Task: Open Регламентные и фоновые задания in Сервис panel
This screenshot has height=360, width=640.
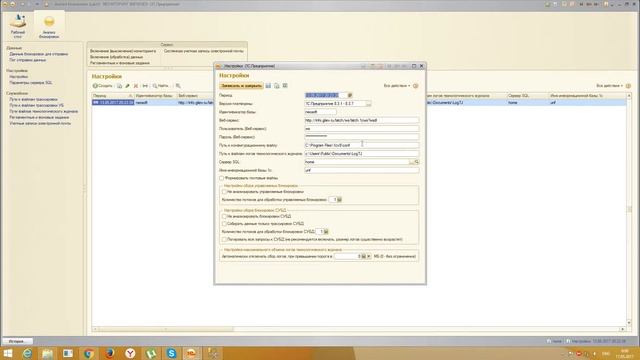Action: click(120, 63)
